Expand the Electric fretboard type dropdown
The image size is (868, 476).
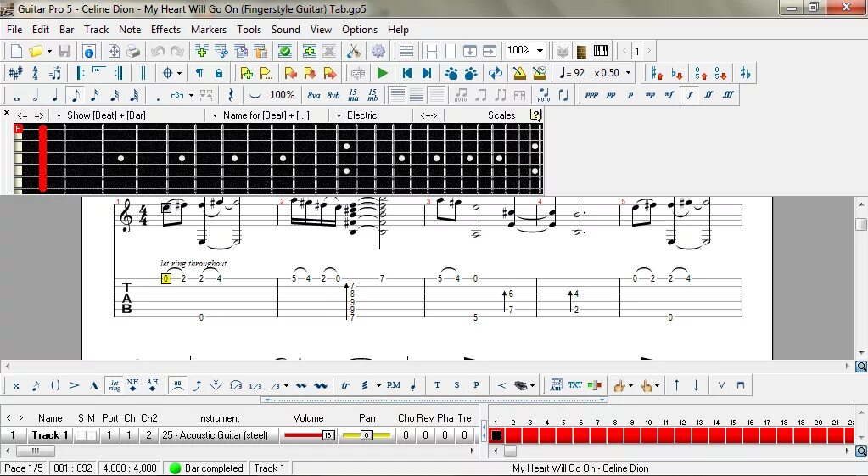click(x=339, y=115)
